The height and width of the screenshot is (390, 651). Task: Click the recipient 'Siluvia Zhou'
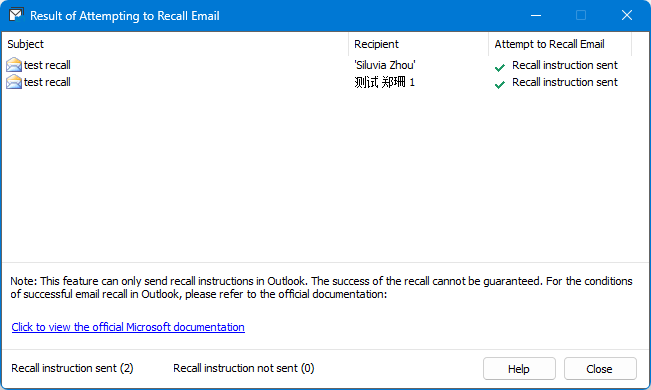384,65
